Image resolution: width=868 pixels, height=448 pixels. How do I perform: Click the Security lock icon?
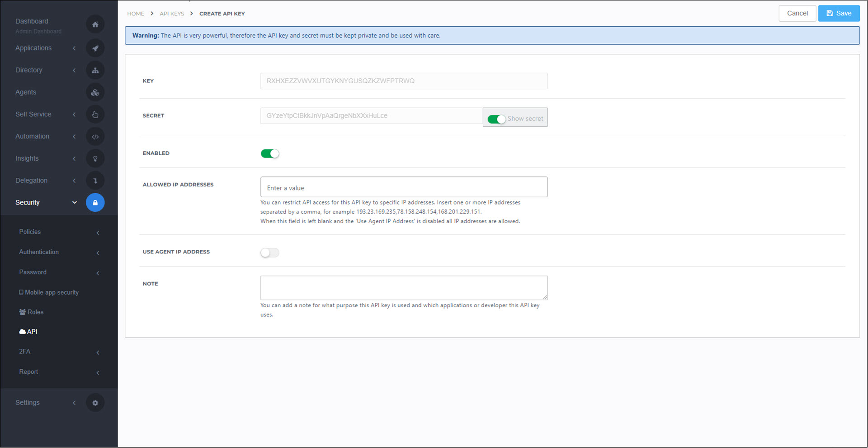coord(95,203)
